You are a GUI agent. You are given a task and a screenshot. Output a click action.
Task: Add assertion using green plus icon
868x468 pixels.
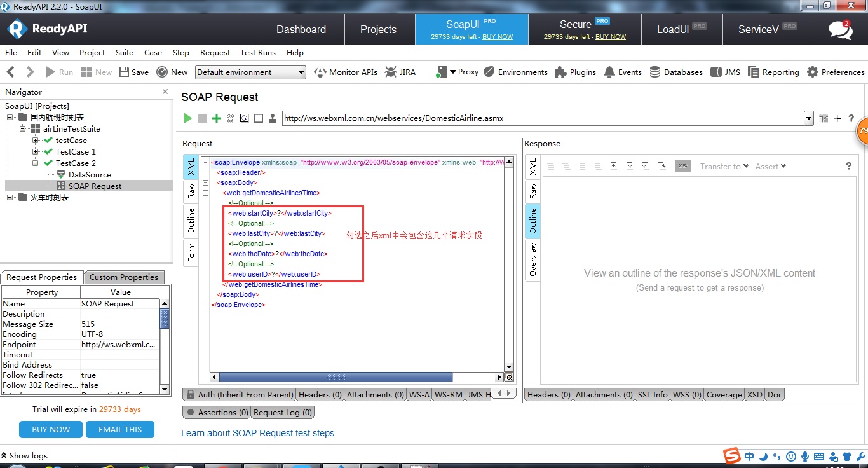point(217,118)
